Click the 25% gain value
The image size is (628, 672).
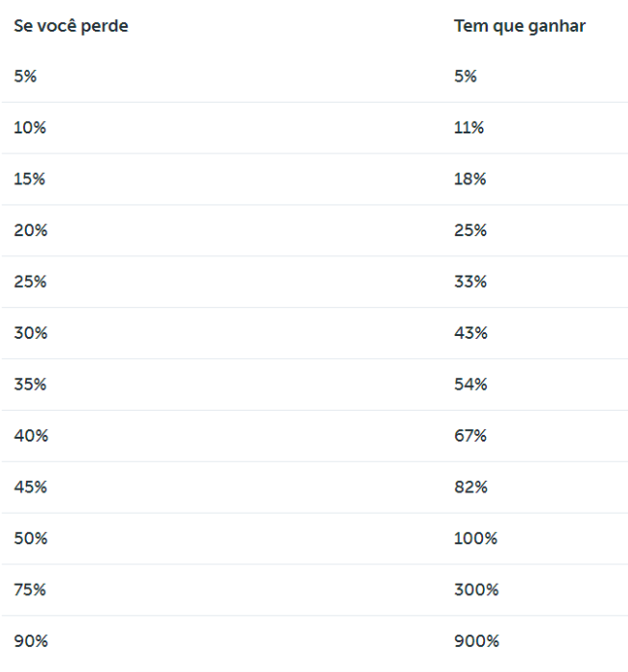coord(471,230)
